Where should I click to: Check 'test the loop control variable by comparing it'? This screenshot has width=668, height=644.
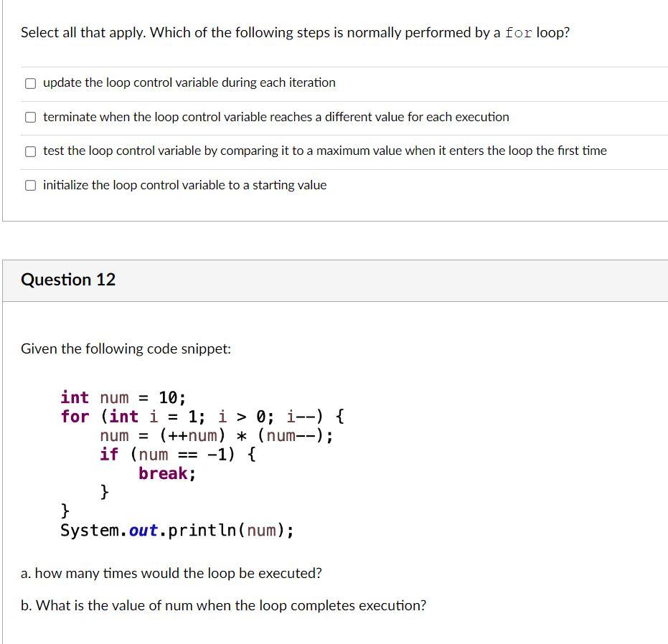pyautogui.click(x=30, y=151)
